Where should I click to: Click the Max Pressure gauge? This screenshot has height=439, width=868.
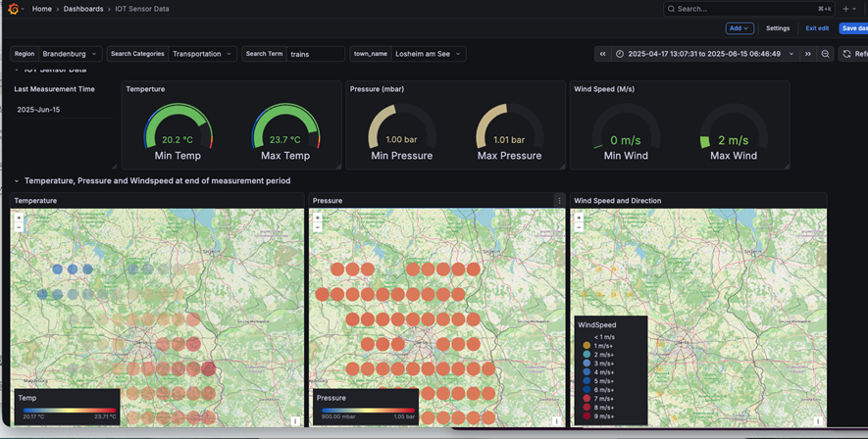click(x=509, y=131)
